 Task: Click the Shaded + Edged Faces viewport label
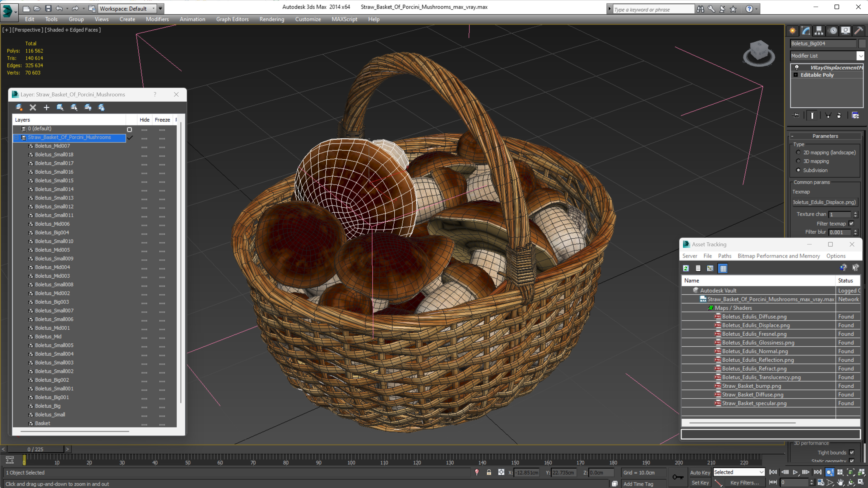[72, 29]
